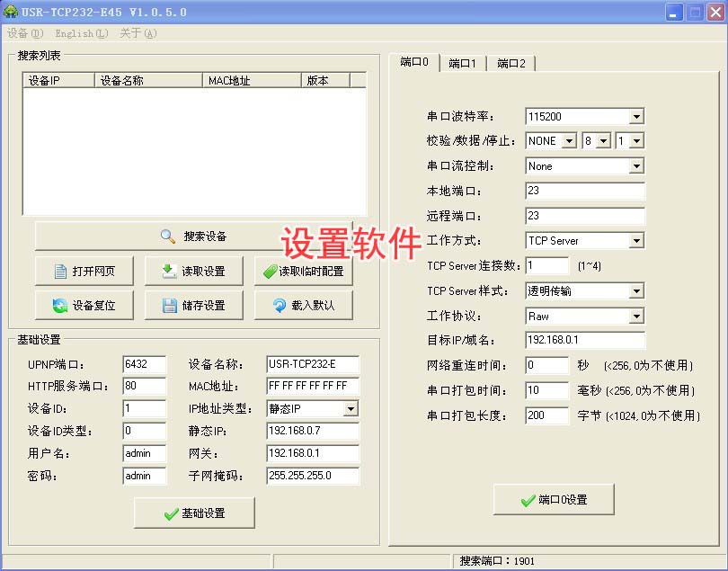Viewport: 728px width, 571px height.
Task: Click Read Settings (读取设置) download icon button
Action: click(x=192, y=272)
